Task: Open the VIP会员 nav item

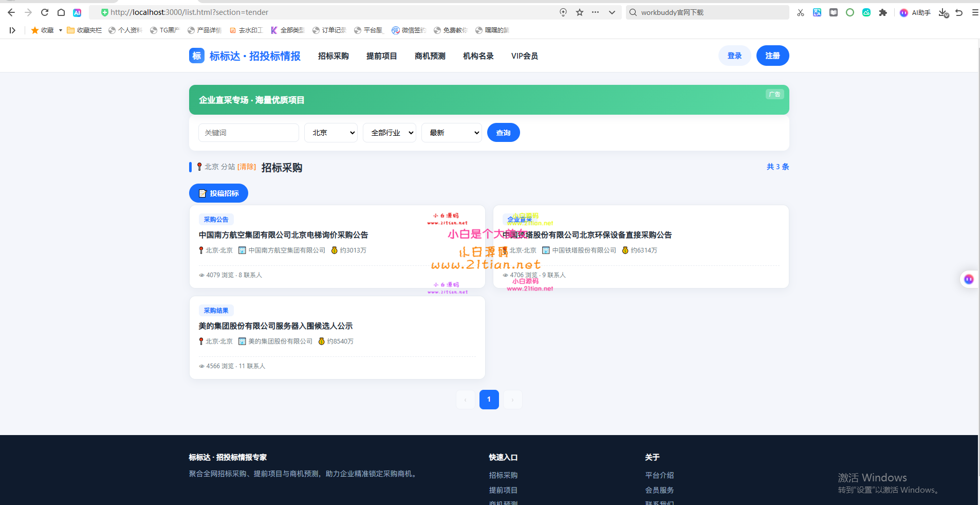Action: [x=524, y=56]
